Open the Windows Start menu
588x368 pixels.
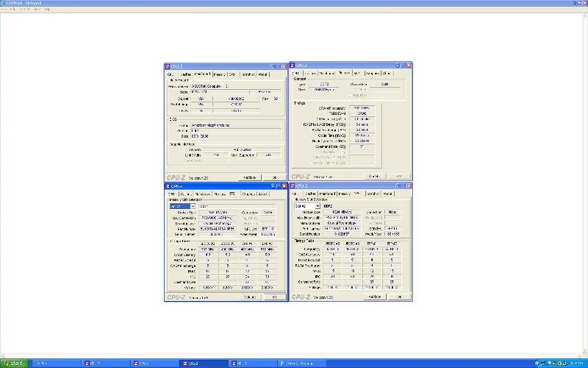coord(14,364)
